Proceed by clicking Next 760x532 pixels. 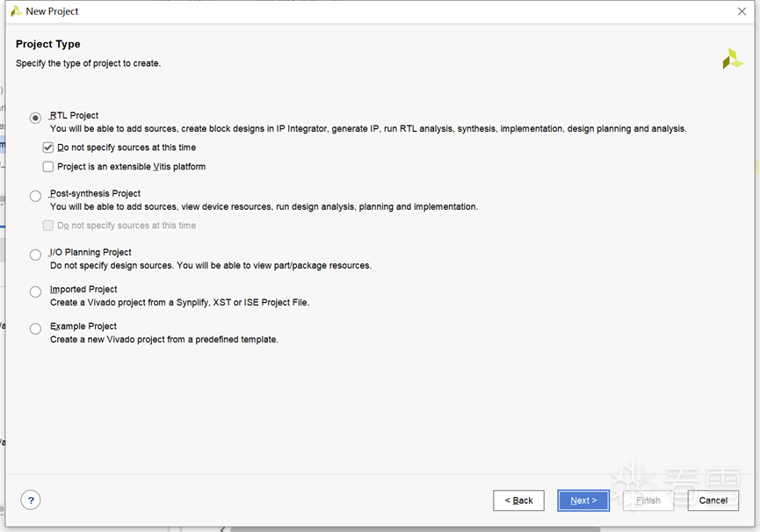583,500
